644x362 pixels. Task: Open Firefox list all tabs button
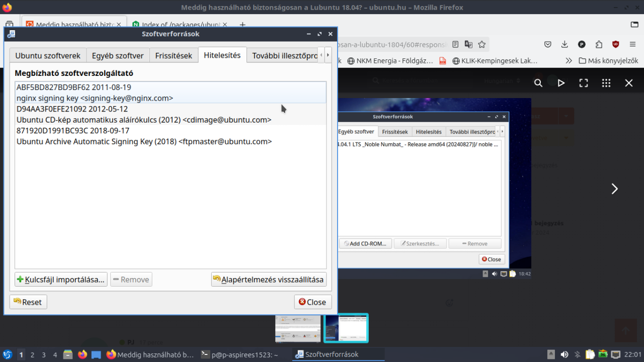634,24
